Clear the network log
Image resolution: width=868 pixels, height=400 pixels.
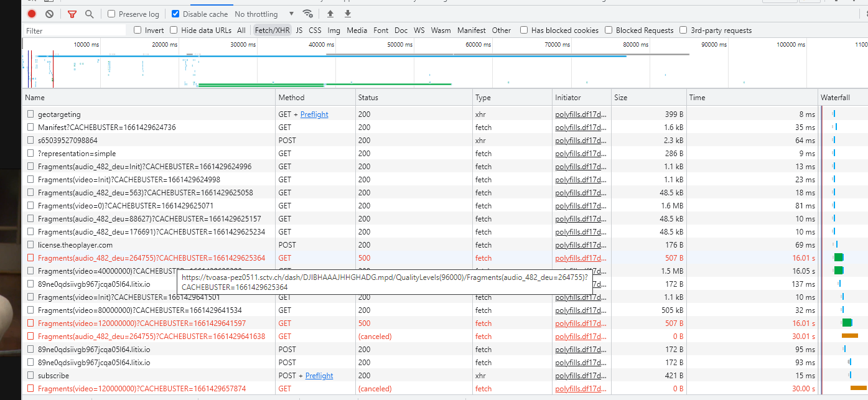pos(49,14)
